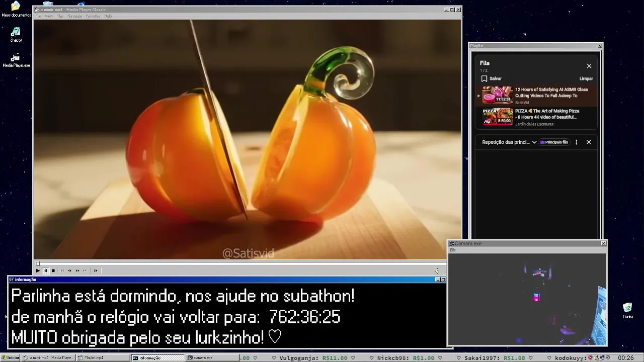This screenshot has width=644, height=362.
Task: Switch to camera.exe taskbar item
Action: 212,357
